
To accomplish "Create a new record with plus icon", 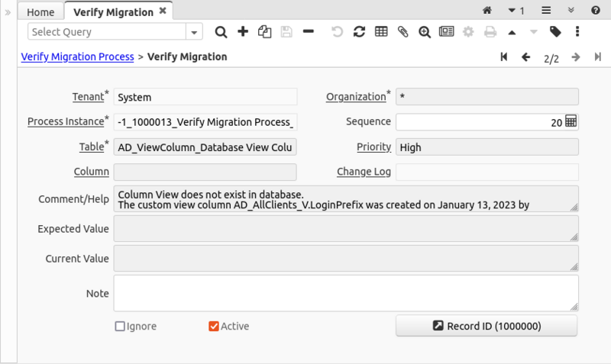I will click(x=243, y=32).
